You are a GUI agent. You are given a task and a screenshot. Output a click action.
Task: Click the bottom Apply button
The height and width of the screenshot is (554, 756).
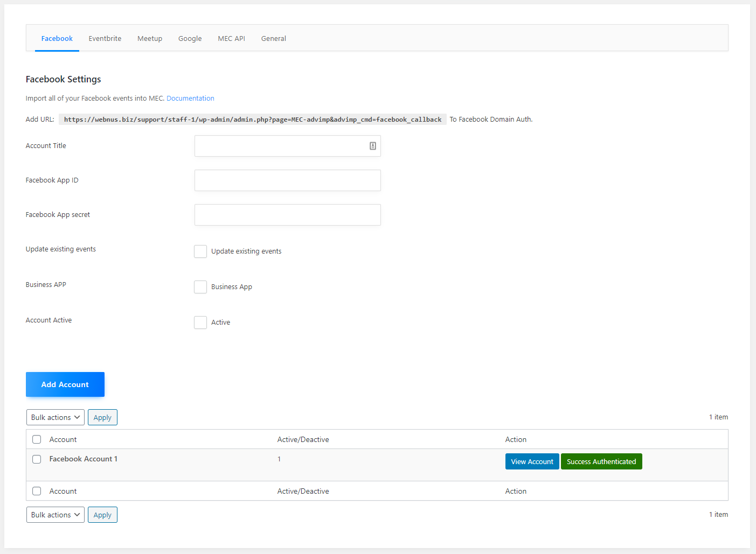(x=102, y=515)
